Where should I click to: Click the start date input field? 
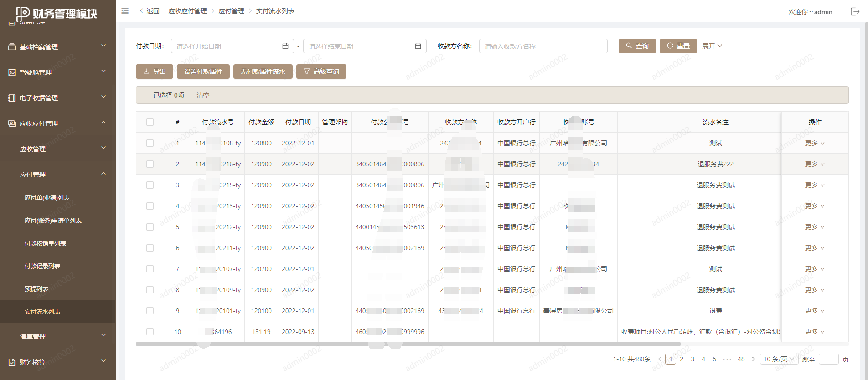pyautogui.click(x=232, y=46)
